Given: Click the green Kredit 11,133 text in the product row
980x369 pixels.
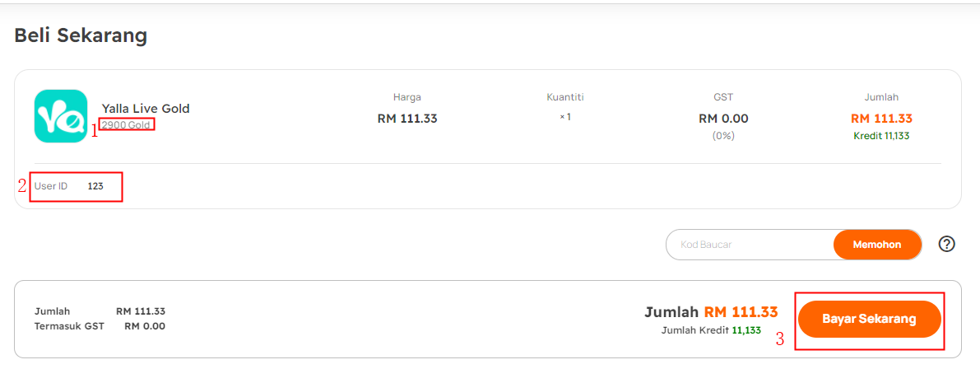Looking at the screenshot, I should 881,136.
